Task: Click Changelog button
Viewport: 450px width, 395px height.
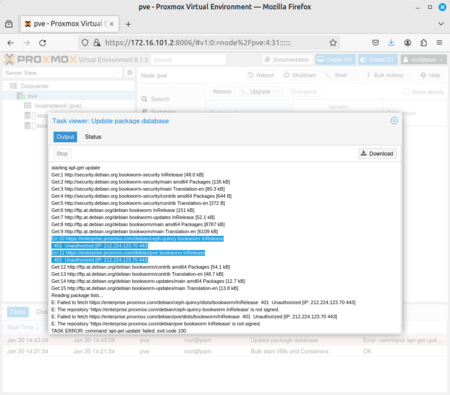Action: click(303, 91)
